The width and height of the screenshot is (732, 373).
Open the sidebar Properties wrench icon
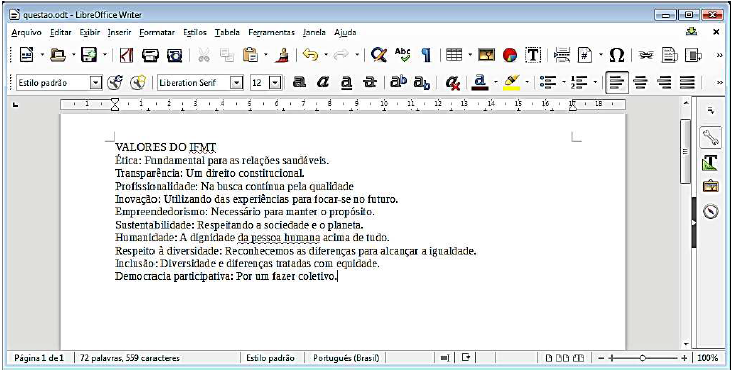711,137
